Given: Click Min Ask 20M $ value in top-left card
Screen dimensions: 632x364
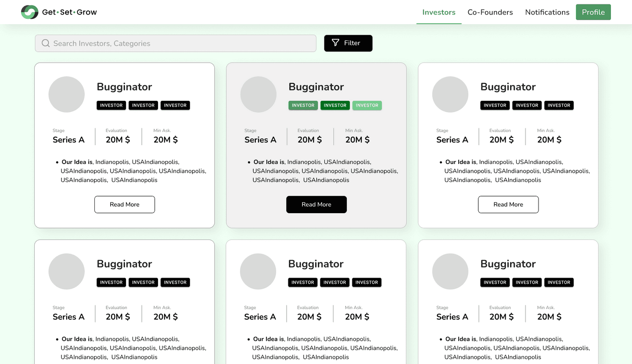Looking at the screenshot, I should [x=165, y=140].
